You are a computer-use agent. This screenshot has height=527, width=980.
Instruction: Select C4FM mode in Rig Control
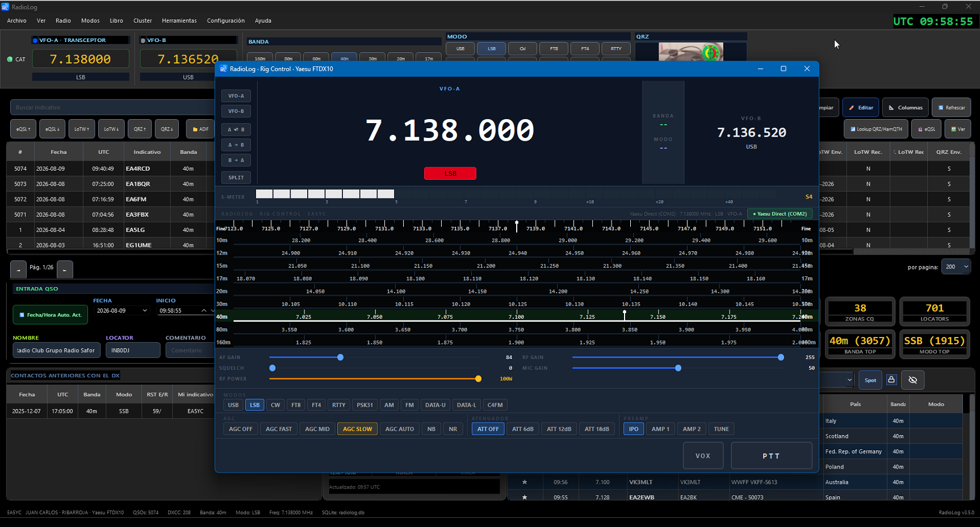[x=495, y=405]
